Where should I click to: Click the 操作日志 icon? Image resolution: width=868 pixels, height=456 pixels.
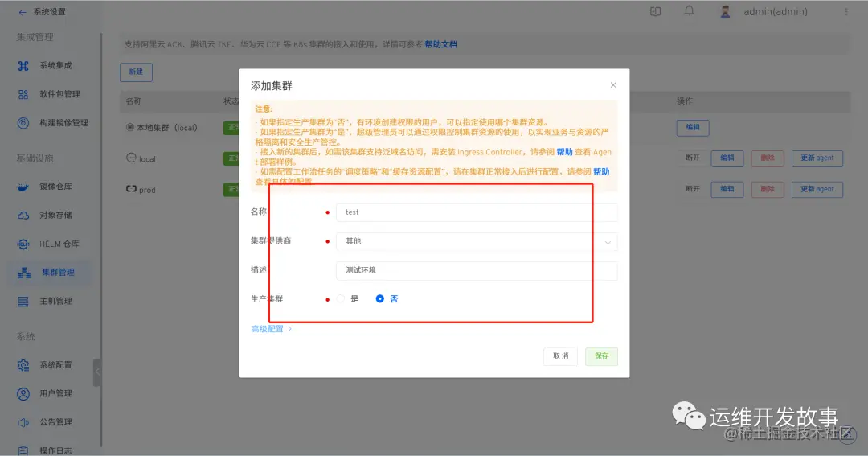(23, 450)
